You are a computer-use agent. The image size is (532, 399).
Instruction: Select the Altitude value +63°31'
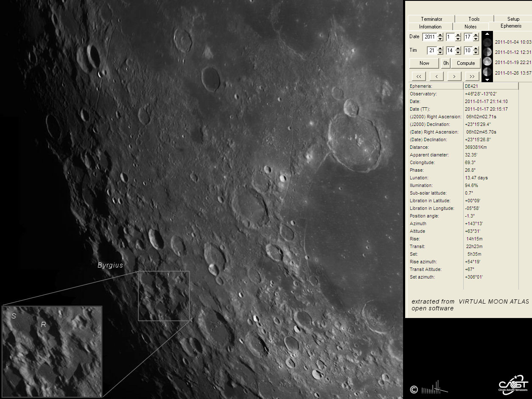tap(473, 231)
